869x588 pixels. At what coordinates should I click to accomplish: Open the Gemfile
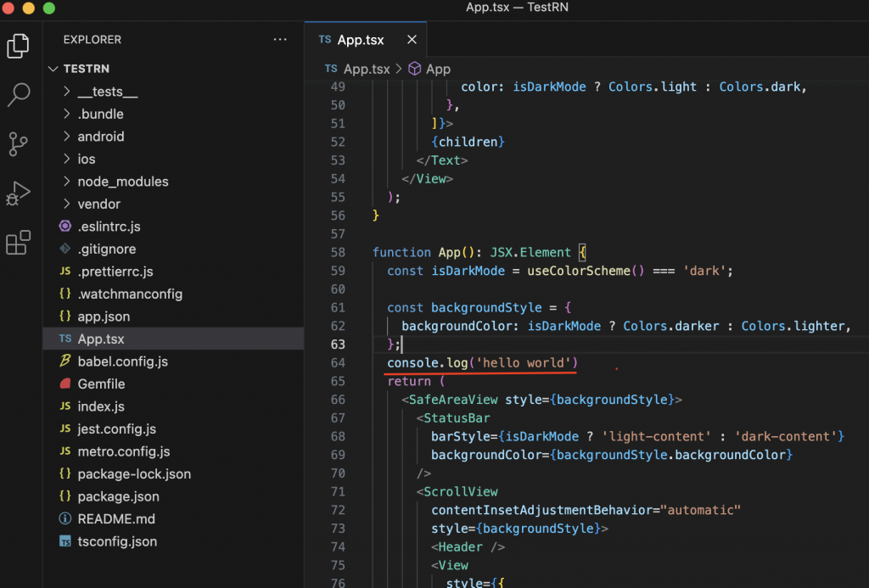pos(173,384)
